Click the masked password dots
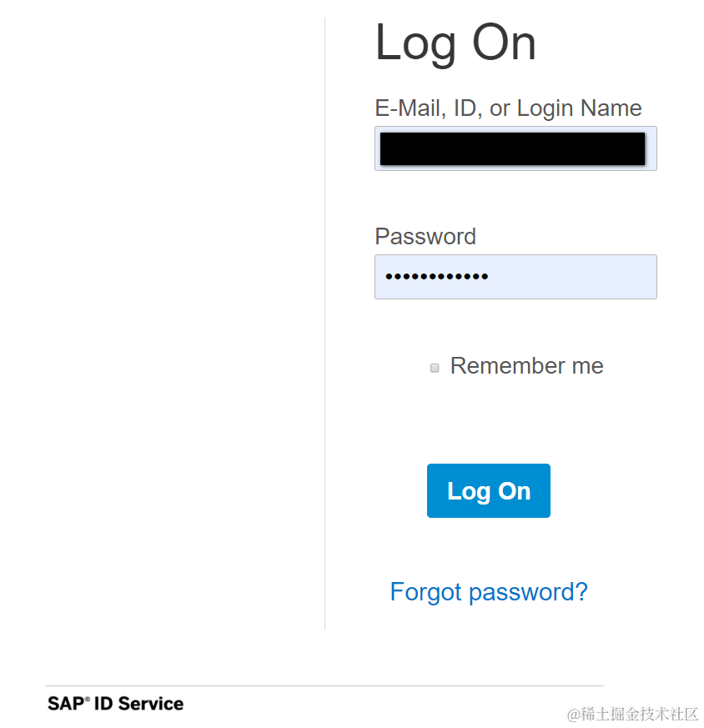Screen dimensions: 704x728 435,277
